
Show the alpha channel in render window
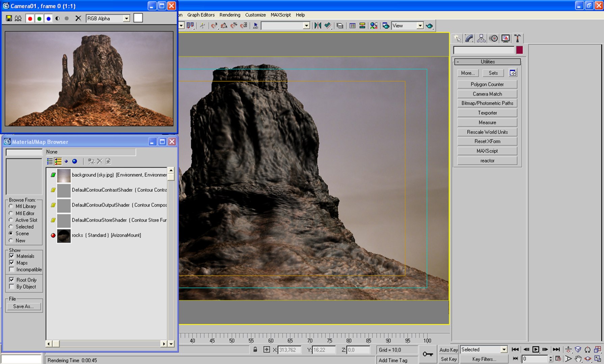pyautogui.click(x=58, y=19)
